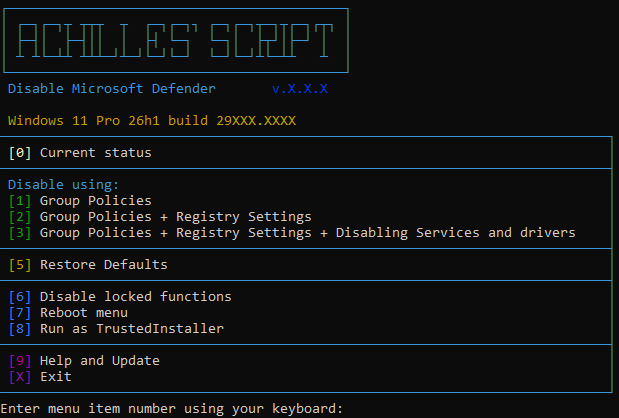The width and height of the screenshot is (619, 418).
Task: Click the ACHILLES' SCRIPT banner logo
Action: tap(176, 41)
